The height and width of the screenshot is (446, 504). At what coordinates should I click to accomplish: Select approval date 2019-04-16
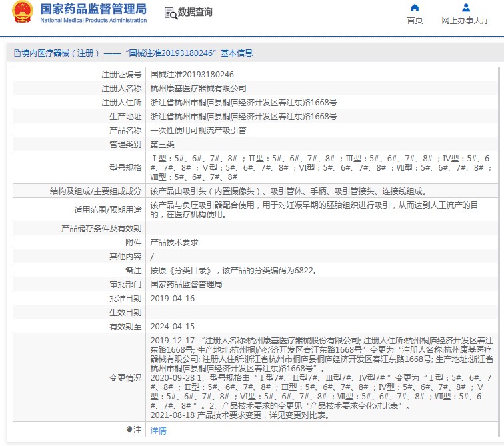[172, 299]
